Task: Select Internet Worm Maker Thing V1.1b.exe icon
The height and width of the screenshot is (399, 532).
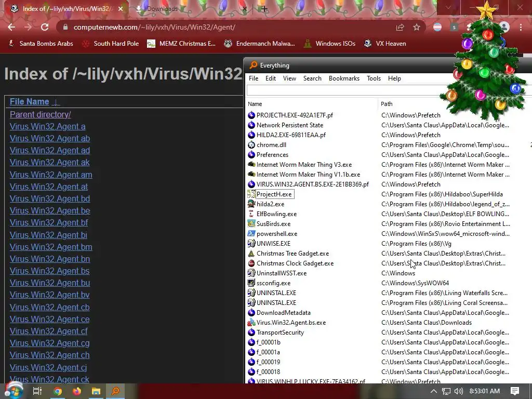Action: 251,175
